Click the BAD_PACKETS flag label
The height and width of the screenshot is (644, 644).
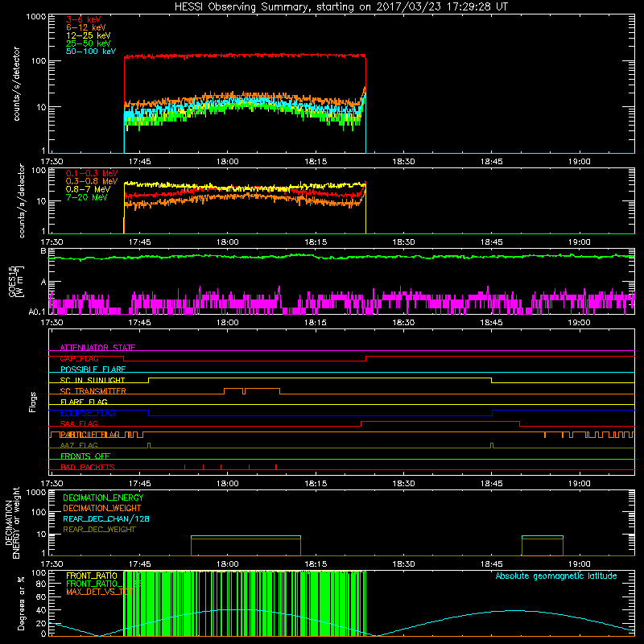88,468
